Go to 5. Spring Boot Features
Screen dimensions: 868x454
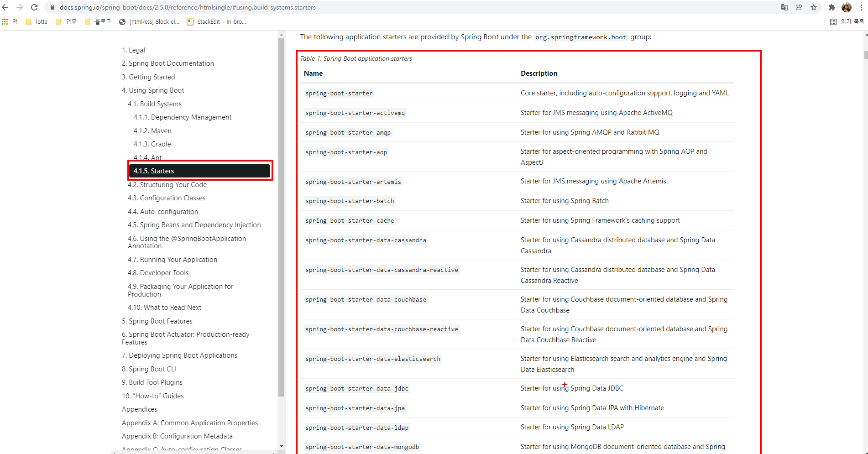pyautogui.click(x=157, y=321)
